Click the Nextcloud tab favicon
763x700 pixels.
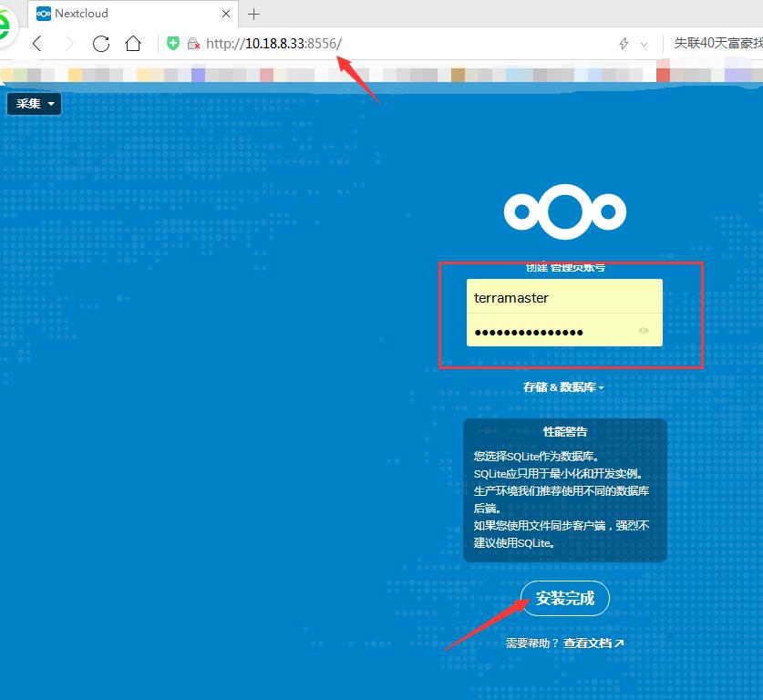pyautogui.click(x=44, y=14)
